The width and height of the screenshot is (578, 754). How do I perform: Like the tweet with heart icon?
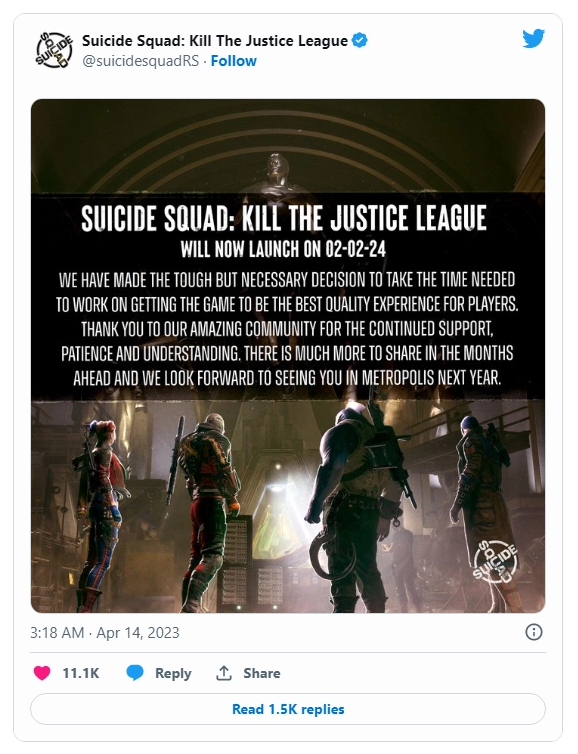click(x=42, y=673)
